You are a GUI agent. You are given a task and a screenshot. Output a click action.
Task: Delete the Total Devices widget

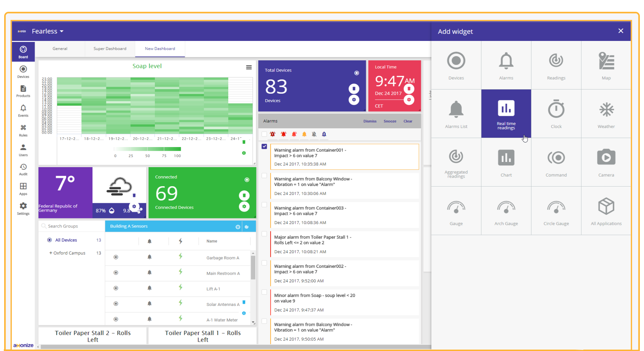[354, 88]
